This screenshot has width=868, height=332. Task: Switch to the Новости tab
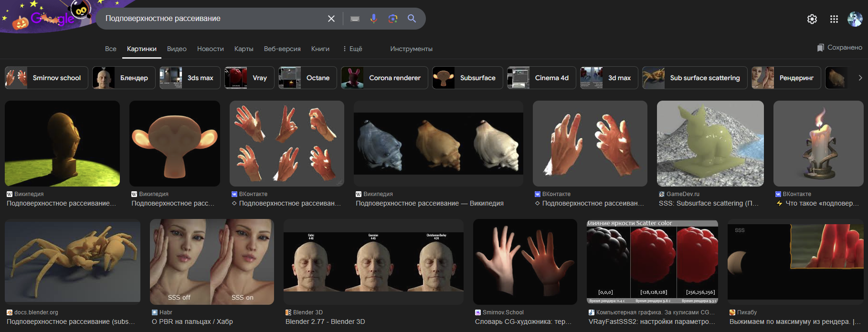pos(210,49)
